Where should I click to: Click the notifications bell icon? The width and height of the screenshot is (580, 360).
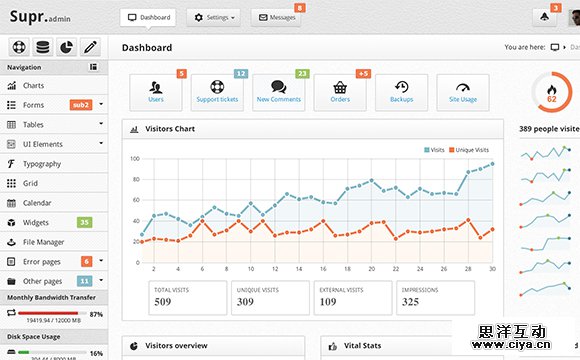(x=544, y=17)
